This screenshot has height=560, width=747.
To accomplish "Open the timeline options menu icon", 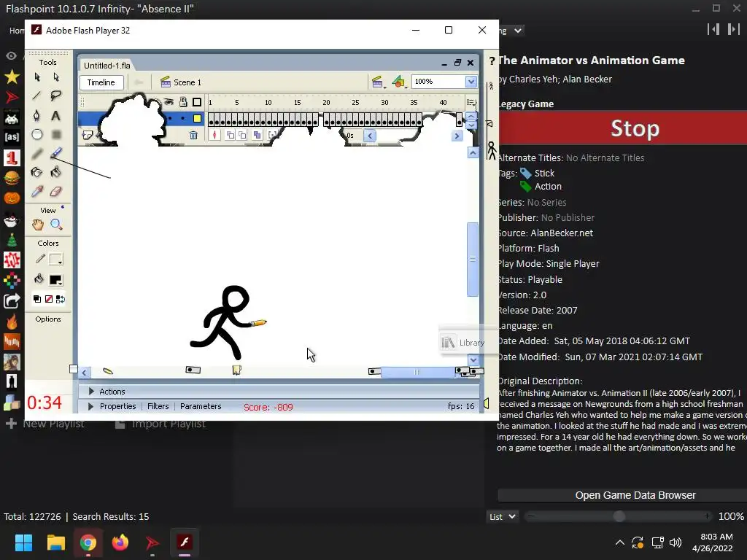I will point(471,102).
